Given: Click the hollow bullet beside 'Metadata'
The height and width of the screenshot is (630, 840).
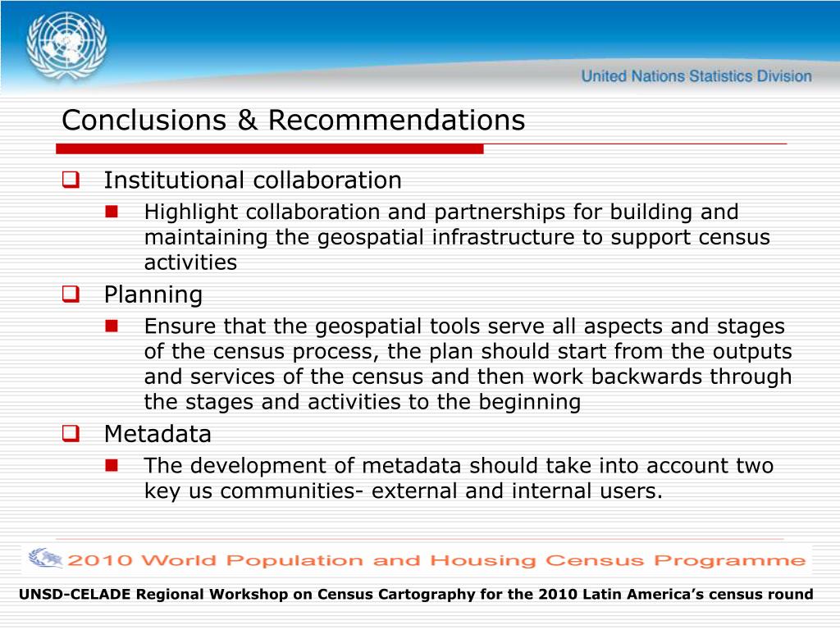Looking at the screenshot, I should (x=71, y=433).
